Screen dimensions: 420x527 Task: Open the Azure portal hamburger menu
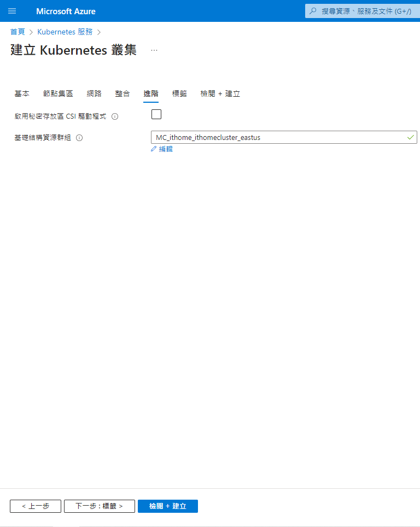12,11
